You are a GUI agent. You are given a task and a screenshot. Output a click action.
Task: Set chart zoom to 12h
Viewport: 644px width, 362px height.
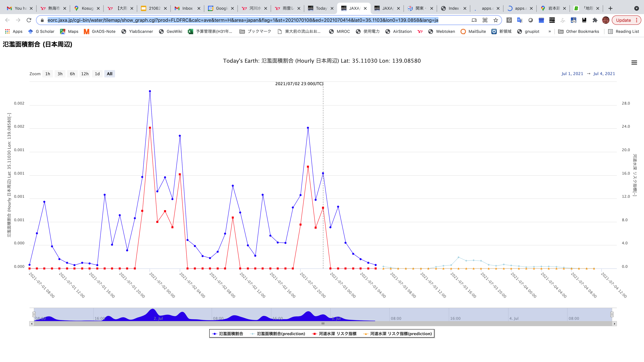click(x=85, y=74)
